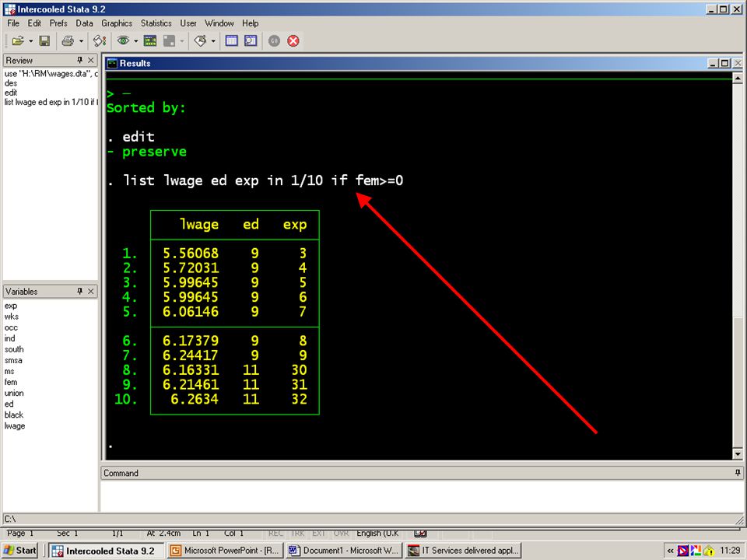Click the red Break icon
The image size is (747, 560).
coord(293,41)
